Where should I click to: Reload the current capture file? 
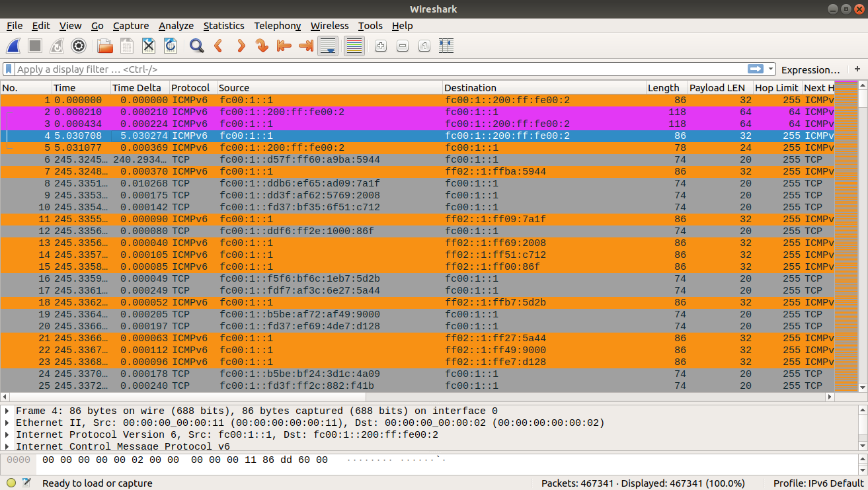(170, 46)
